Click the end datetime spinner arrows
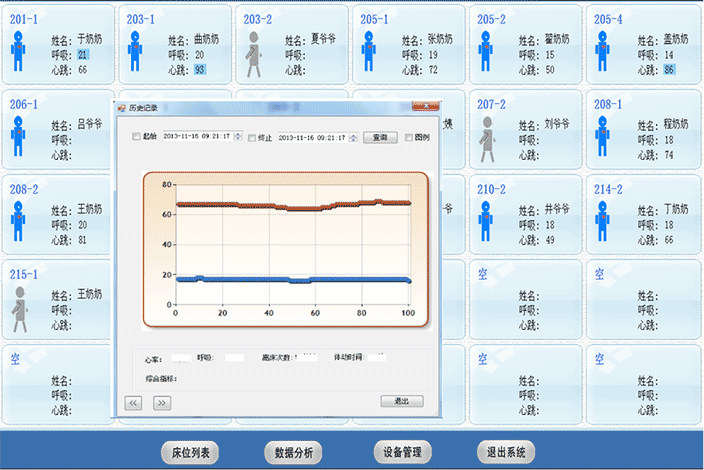Image resolution: width=704 pixels, height=470 pixels. 352,136
